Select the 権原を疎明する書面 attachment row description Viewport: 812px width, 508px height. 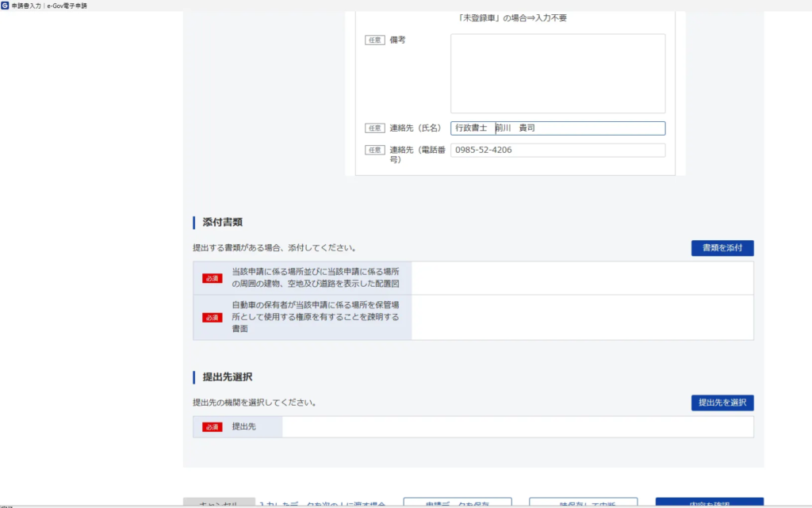click(x=315, y=317)
